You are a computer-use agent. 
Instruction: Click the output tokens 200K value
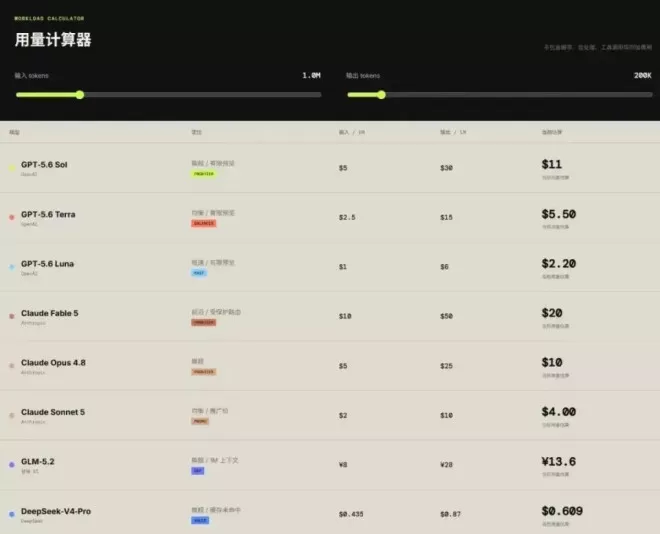(643, 75)
